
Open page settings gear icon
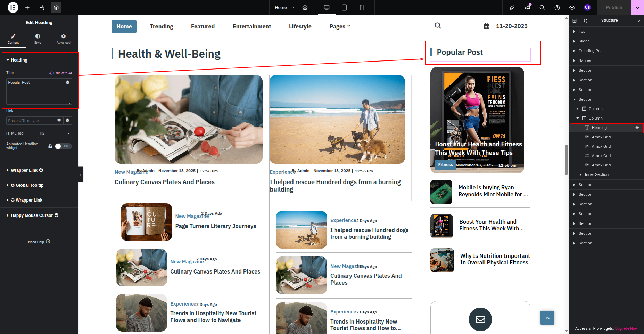(305, 7)
